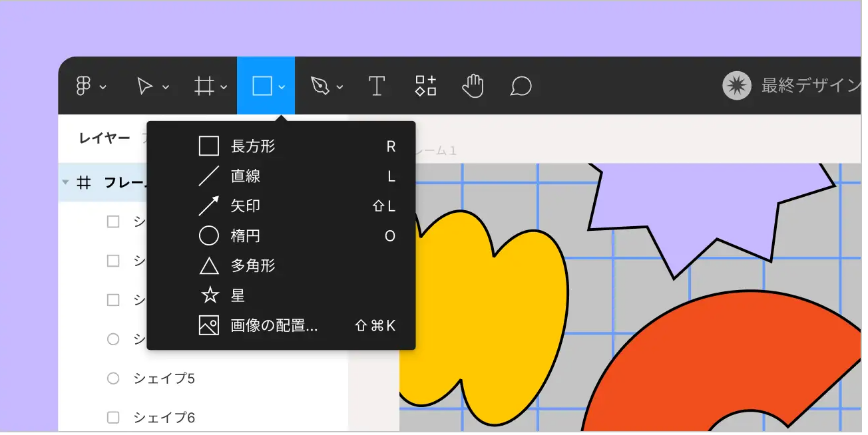868x435 pixels.
Task: Click the image icon next to 画像の配置
Action: 209,325
